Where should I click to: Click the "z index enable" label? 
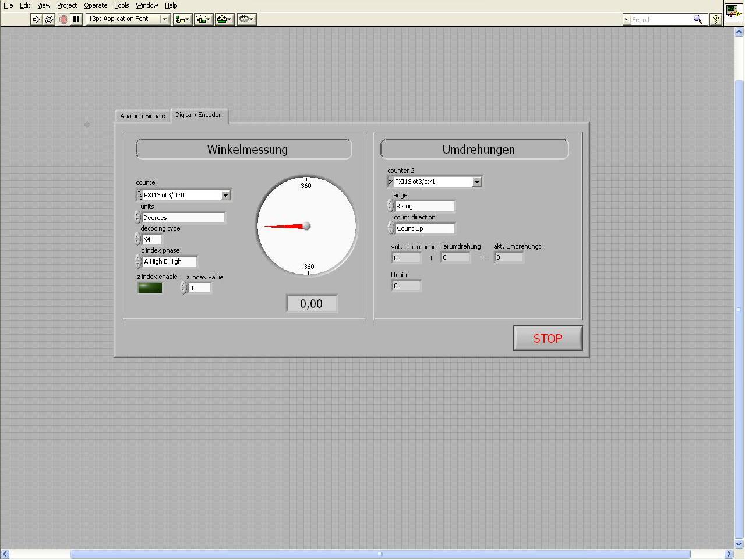click(157, 277)
